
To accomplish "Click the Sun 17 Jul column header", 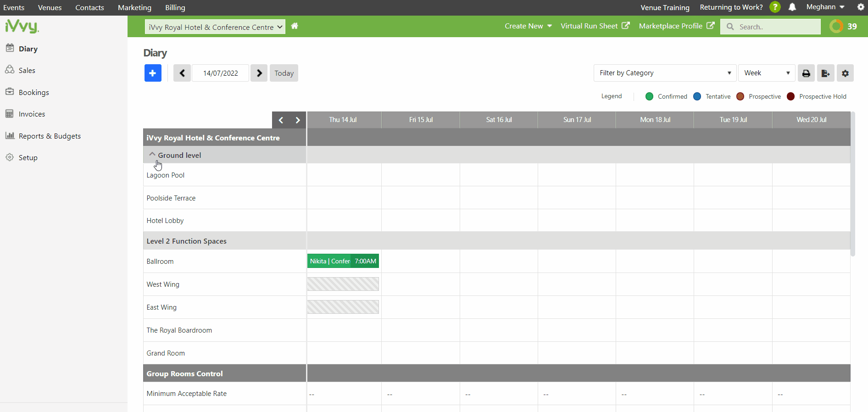I will [577, 120].
